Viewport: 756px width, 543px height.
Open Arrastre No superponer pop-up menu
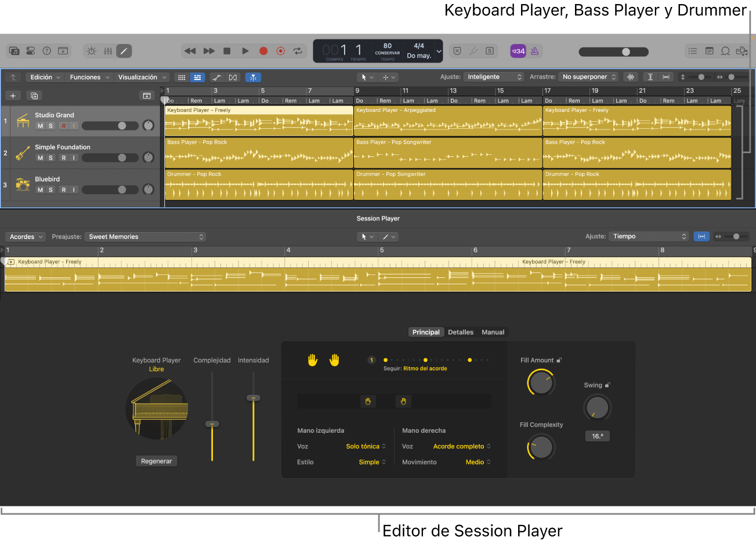point(589,77)
